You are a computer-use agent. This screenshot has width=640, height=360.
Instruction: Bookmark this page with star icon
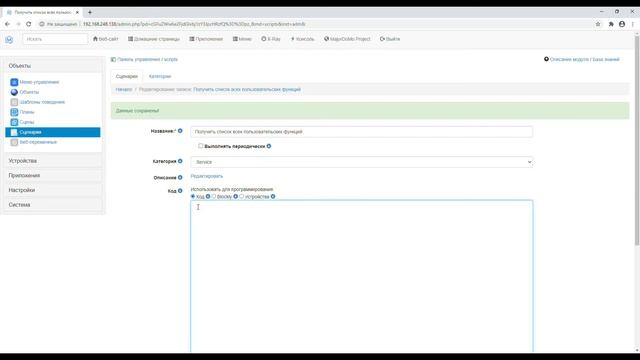coord(598,24)
